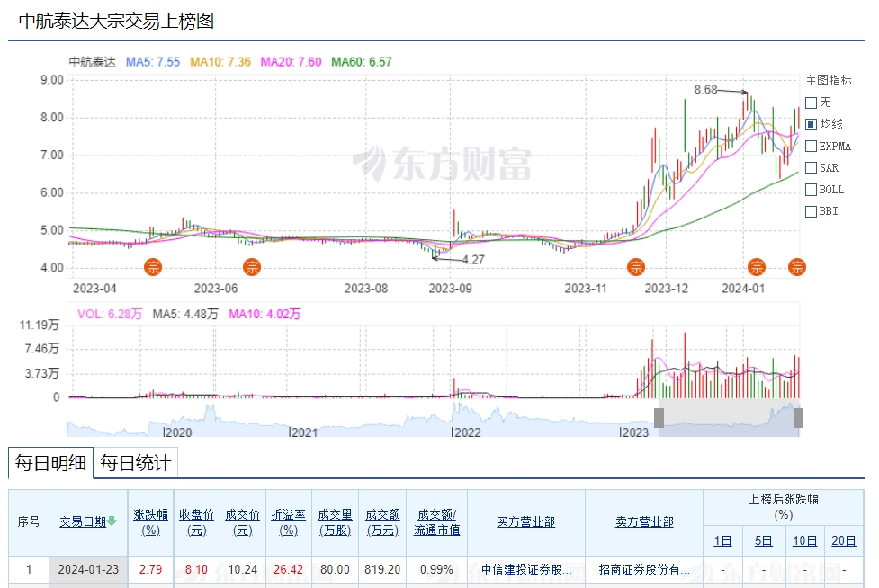Open the 宗 marker just before 2023-12
The height and width of the screenshot is (588, 879).
tap(636, 266)
